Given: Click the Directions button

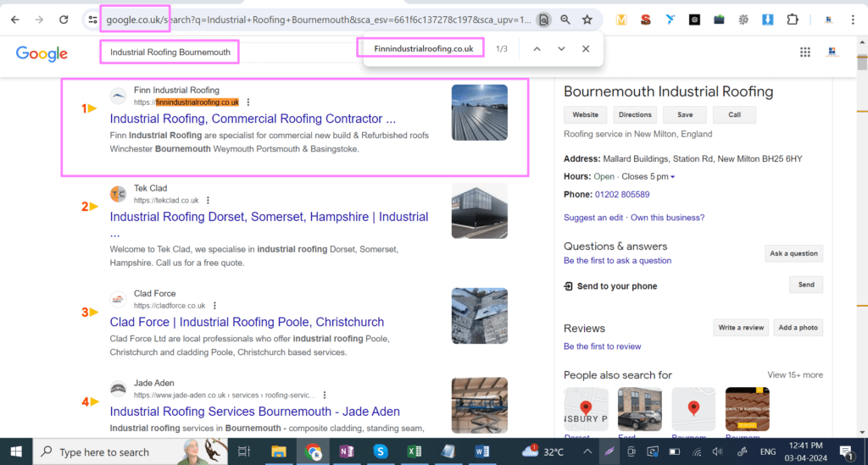Looking at the screenshot, I should (x=635, y=114).
